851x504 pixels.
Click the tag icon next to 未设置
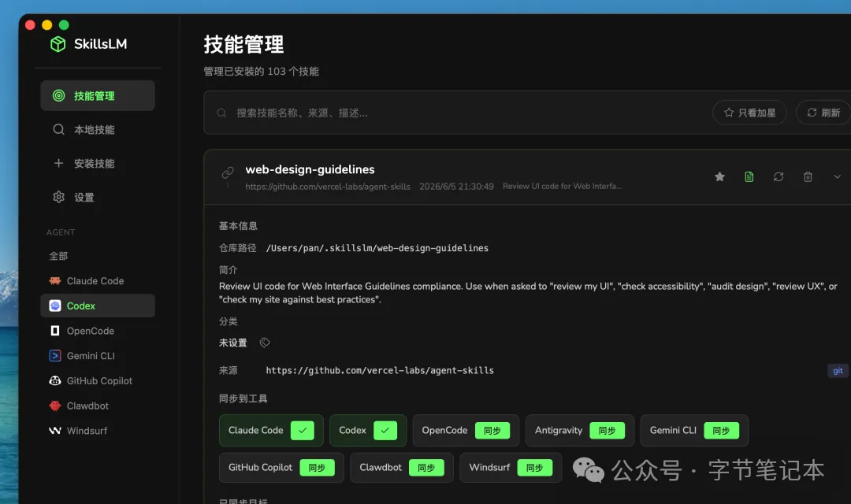click(264, 343)
